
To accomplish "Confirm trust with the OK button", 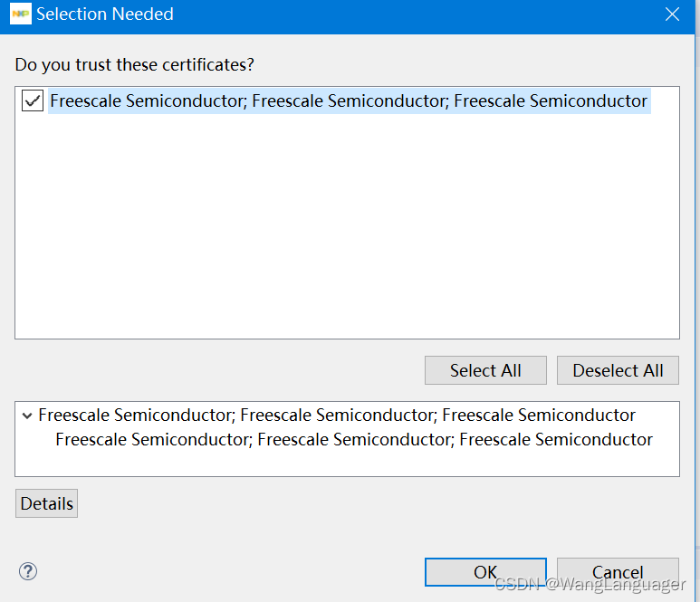I will (485, 572).
